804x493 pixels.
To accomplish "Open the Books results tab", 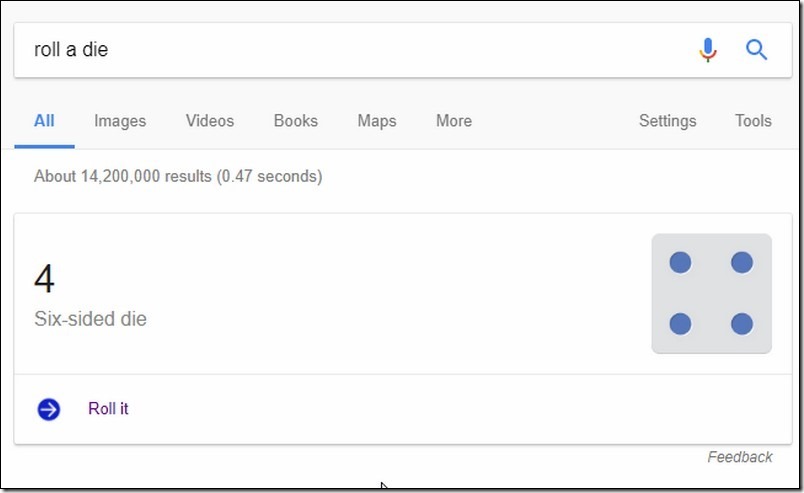I will (296, 121).
